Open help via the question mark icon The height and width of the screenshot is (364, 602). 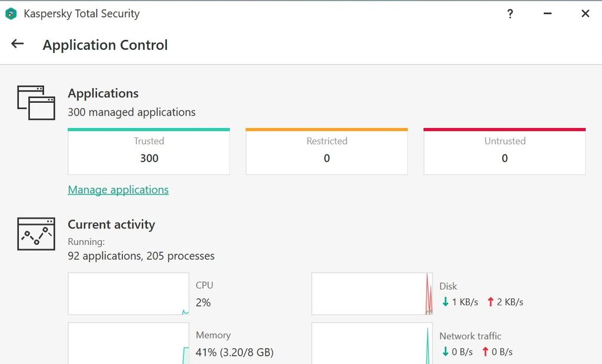coord(510,14)
